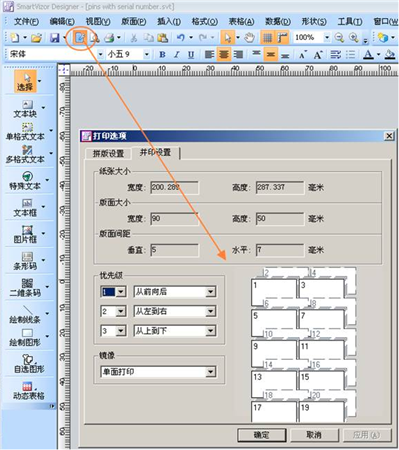Increase font size with large A icon
The width and height of the screenshot is (399, 450).
click(318, 54)
